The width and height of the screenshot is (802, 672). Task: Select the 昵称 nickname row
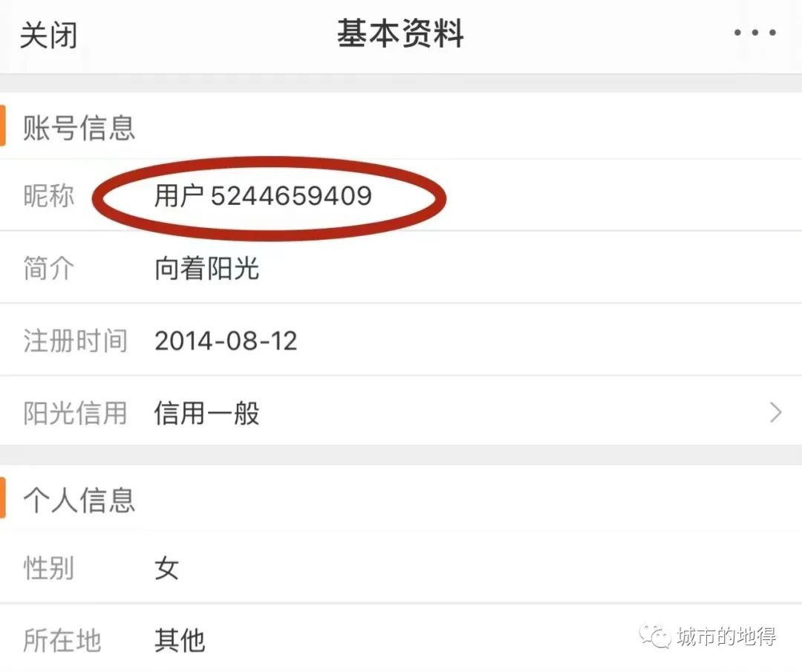401,195
